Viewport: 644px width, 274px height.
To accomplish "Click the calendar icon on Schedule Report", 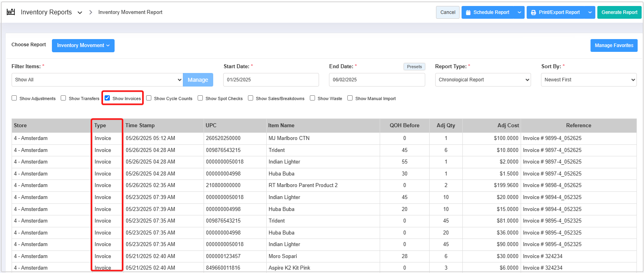I will [468, 12].
